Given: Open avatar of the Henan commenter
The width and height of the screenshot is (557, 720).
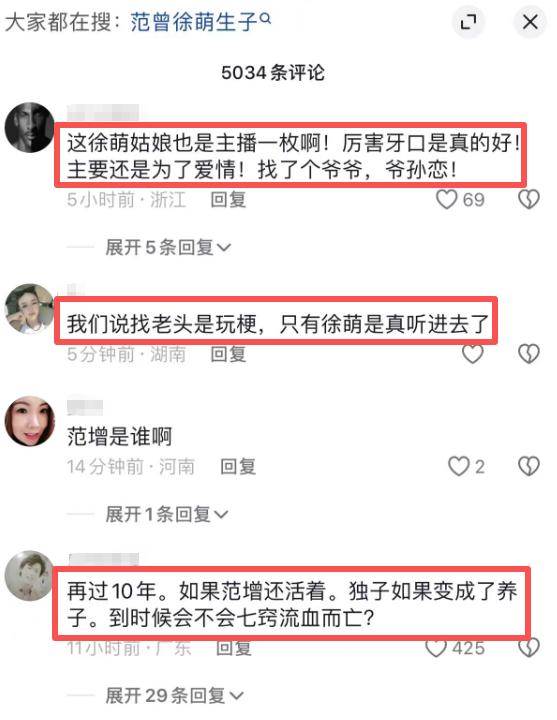Looking at the screenshot, I should 30,421.
